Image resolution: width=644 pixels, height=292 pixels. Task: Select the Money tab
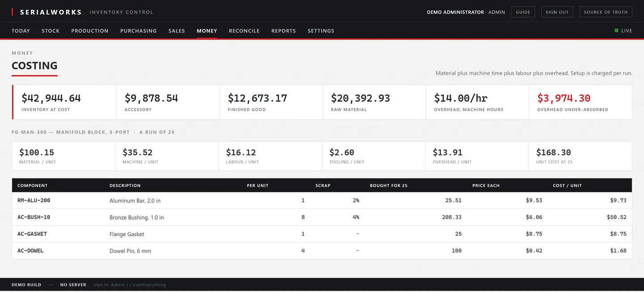(x=207, y=31)
